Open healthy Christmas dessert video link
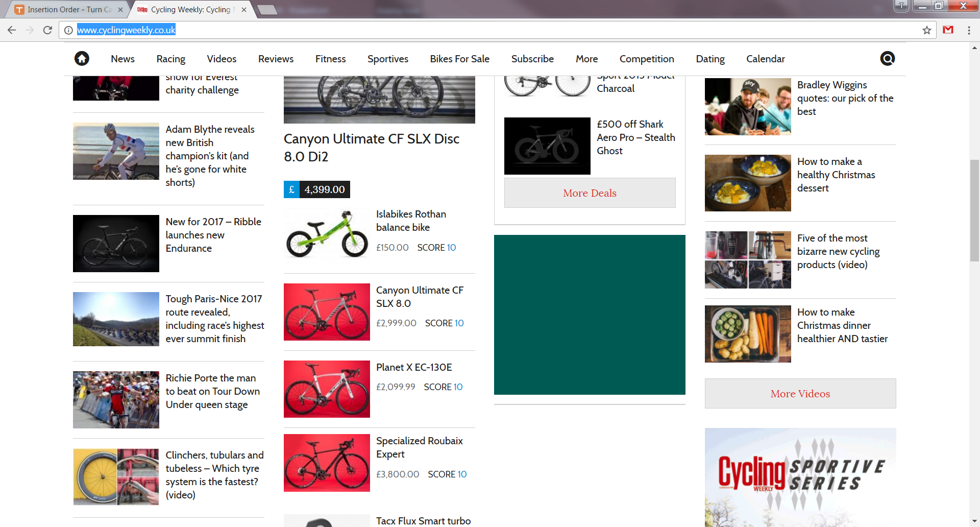Screen dimensions: 980x527 pos(836,175)
